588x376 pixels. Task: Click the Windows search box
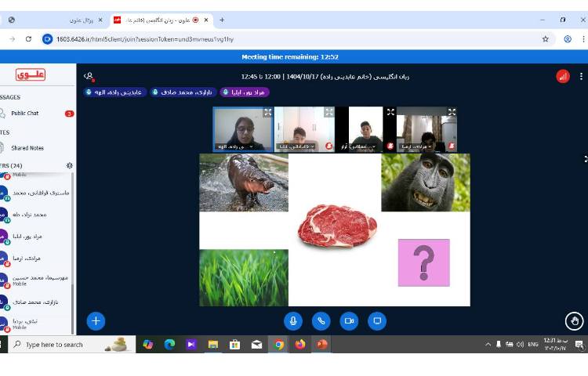(x=72, y=345)
